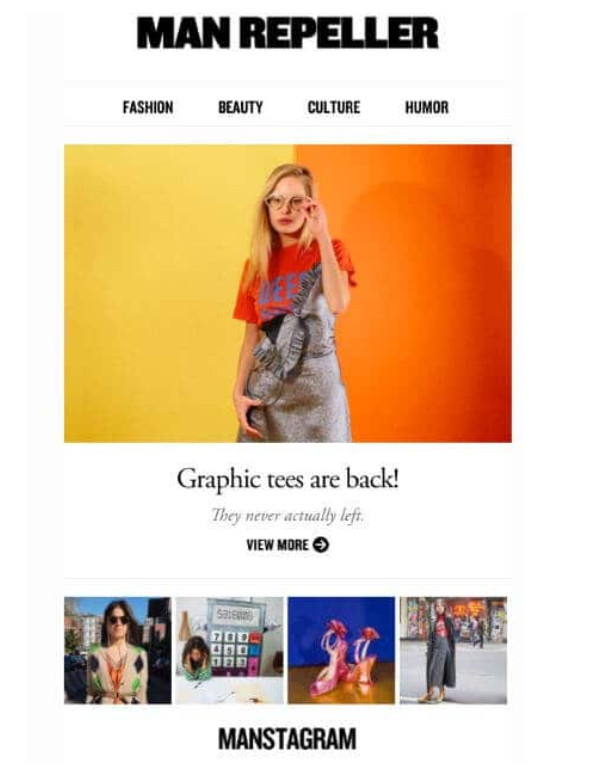Follow the View More link text
Image resolution: width=615 pixels, height=781 pixels.
click(x=277, y=544)
